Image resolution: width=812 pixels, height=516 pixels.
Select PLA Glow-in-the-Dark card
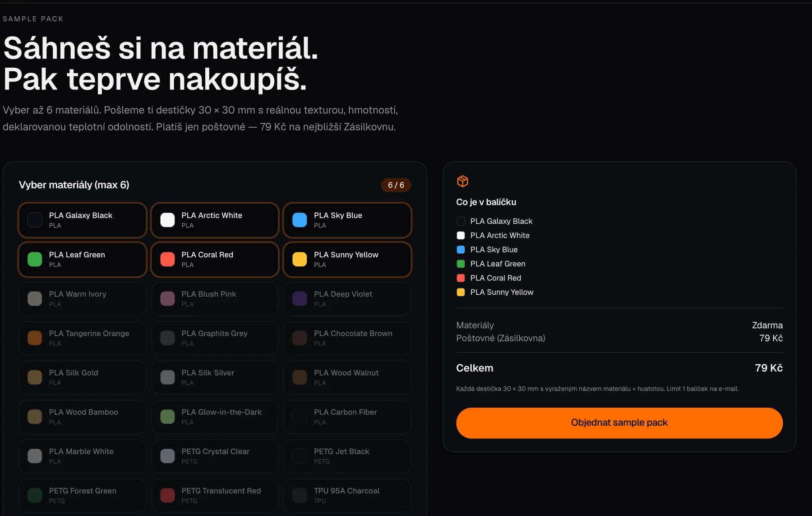click(x=215, y=416)
